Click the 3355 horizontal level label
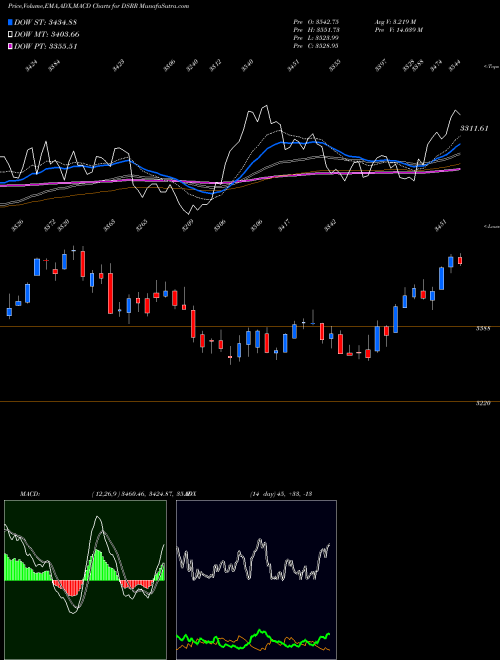The width and height of the screenshot is (500, 660). (x=483, y=329)
